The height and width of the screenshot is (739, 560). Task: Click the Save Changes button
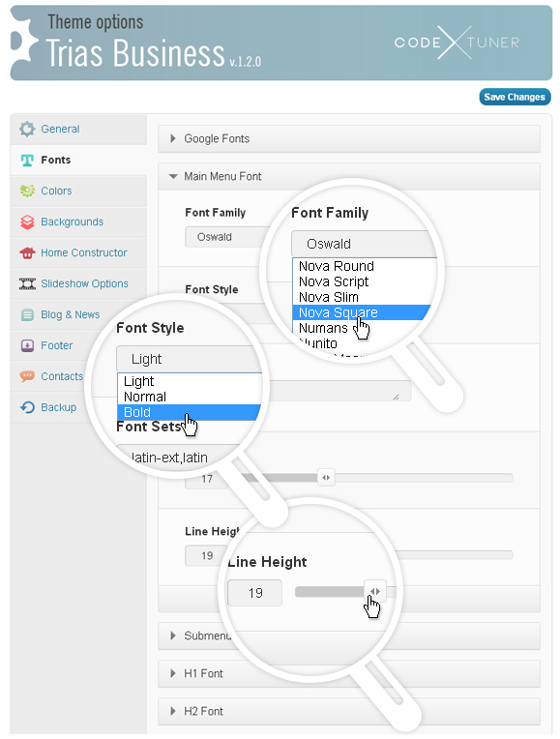515,97
